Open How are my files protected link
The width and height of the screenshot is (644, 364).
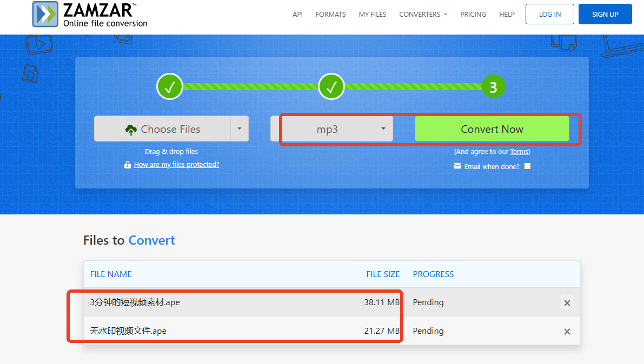coord(177,165)
